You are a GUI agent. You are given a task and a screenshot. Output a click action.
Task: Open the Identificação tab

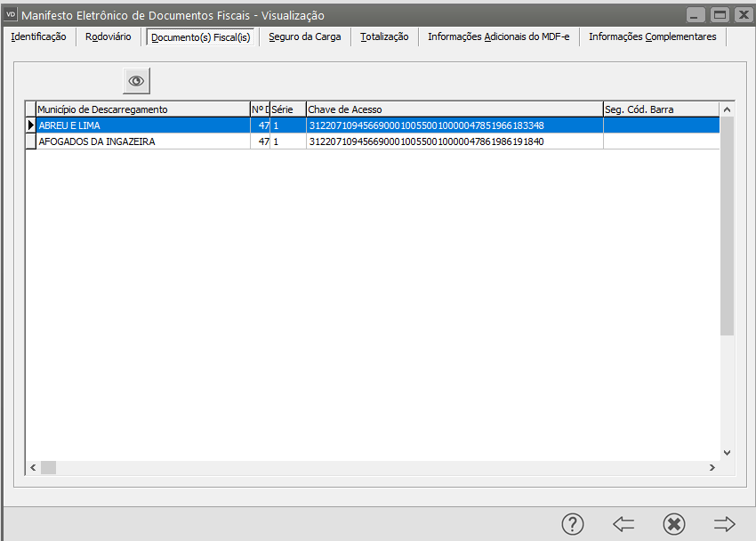[38, 36]
